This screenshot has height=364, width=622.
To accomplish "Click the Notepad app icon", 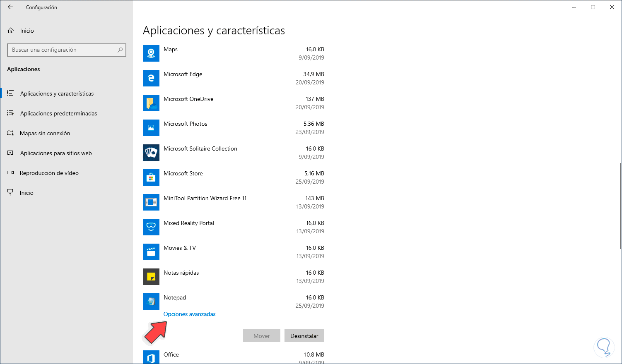I will [x=151, y=302].
